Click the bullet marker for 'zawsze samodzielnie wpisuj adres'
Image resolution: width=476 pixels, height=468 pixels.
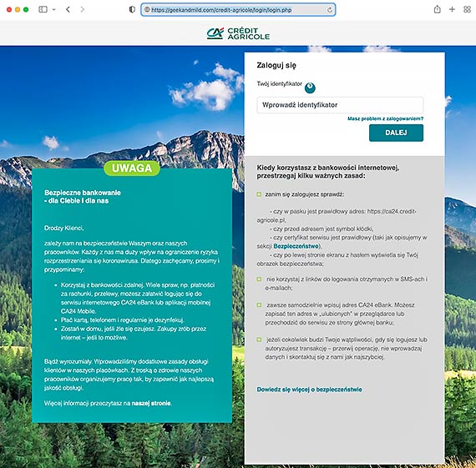pyautogui.click(x=259, y=305)
